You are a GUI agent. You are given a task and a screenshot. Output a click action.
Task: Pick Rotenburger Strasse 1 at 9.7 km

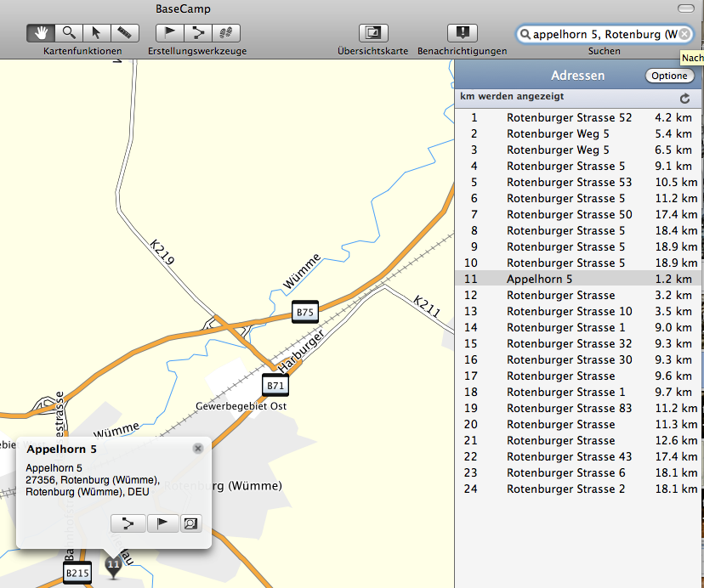578,393
